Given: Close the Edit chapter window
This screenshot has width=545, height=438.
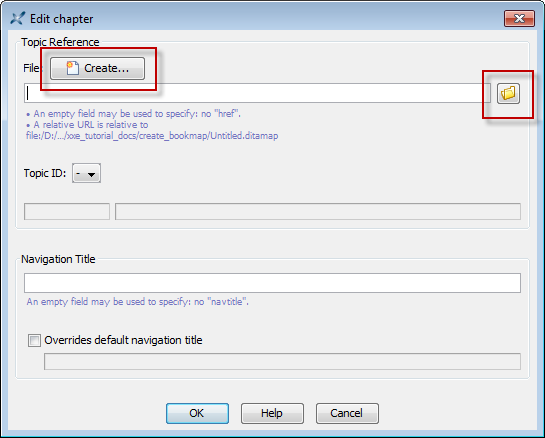Looking at the screenshot, I should (519, 18).
